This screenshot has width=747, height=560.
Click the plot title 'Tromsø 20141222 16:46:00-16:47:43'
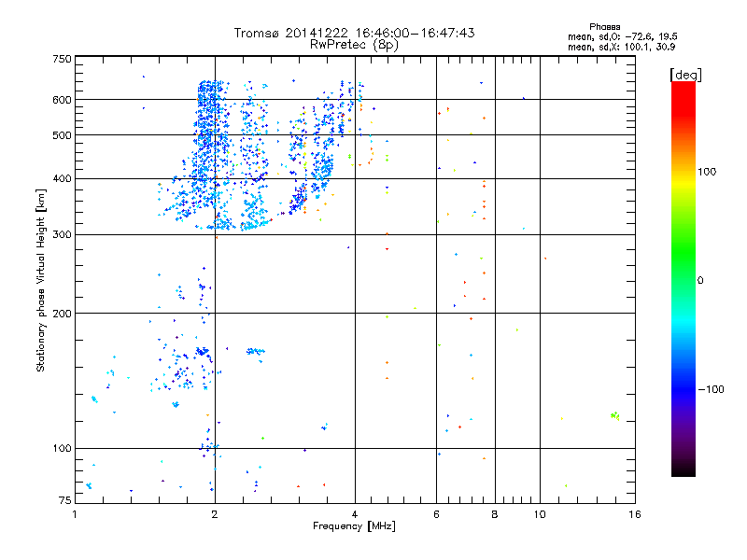(x=354, y=33)
